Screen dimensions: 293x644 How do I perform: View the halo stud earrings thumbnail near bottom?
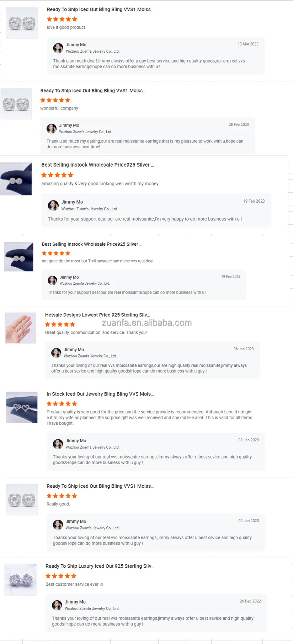click(x=20, y=580)
